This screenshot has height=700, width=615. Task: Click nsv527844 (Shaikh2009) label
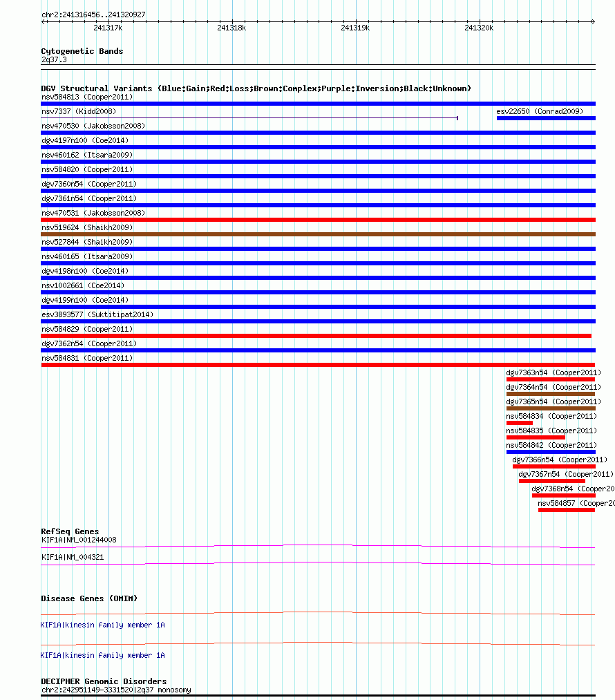(87, 242)
